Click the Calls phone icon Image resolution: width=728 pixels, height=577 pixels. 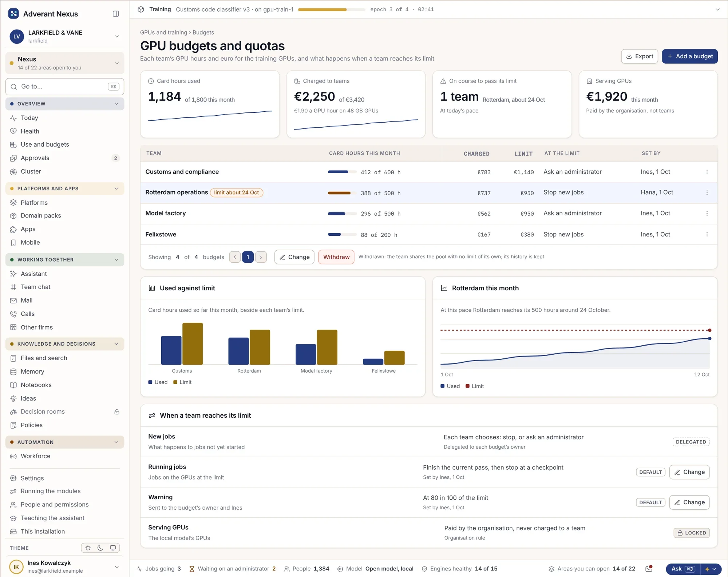(13, 314)
